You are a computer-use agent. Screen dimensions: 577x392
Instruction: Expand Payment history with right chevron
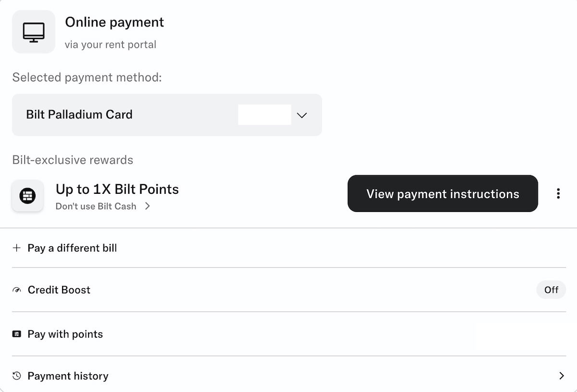561,376
